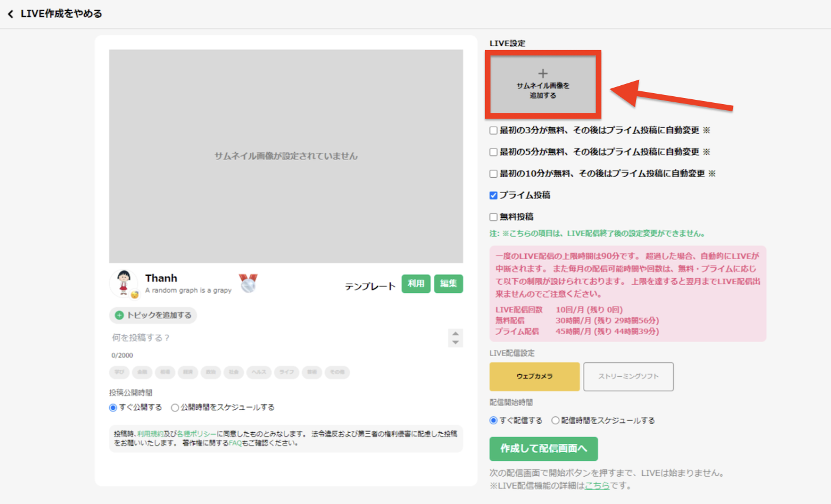
Task: Select 公開時間をスケジュールする radio button
Action: pos(175,408)
